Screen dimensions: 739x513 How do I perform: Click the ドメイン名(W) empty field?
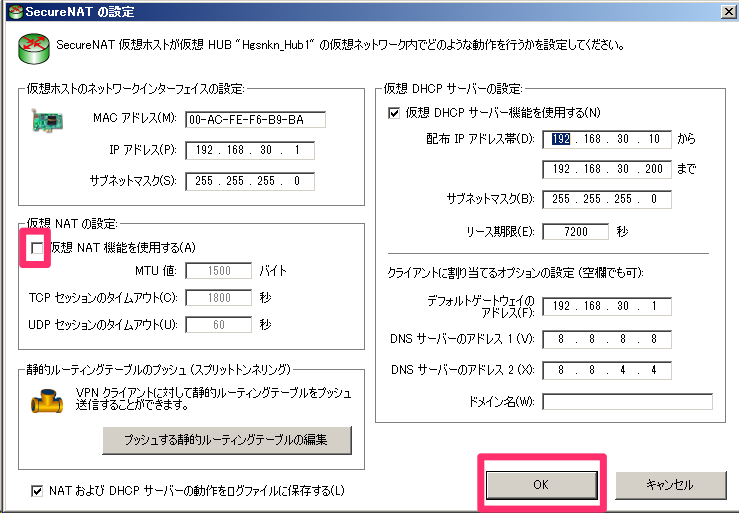point(627,402)
